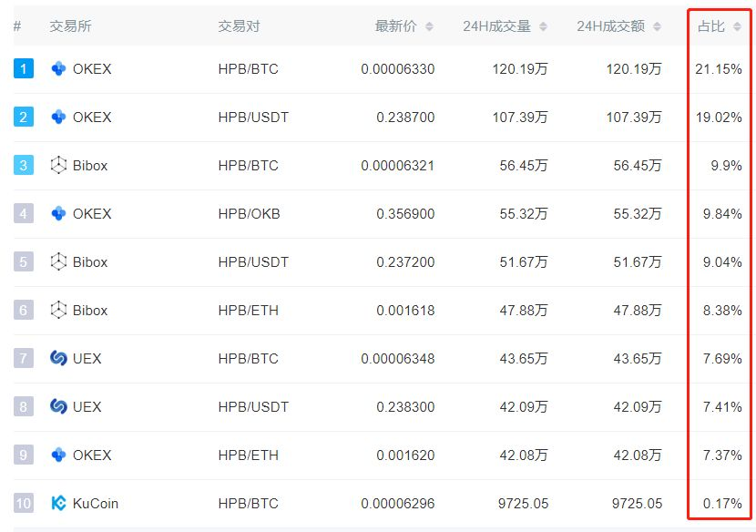Click the OKEX logo in row 1
Viewport: 756px width, 532px height.
tap(58, 68)
